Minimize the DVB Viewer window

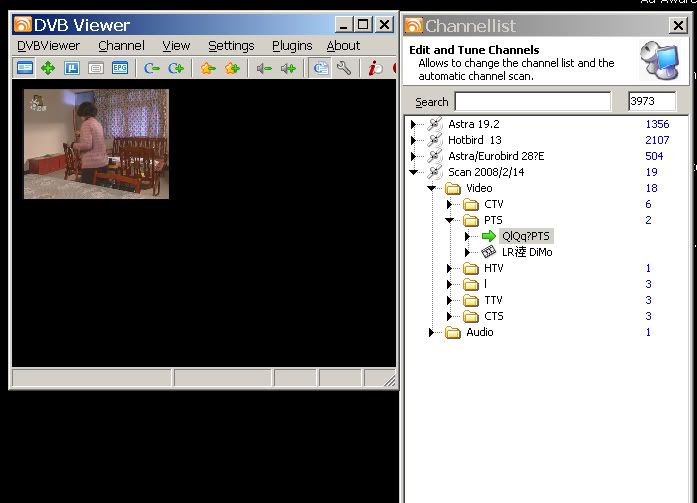pos(344,24)
